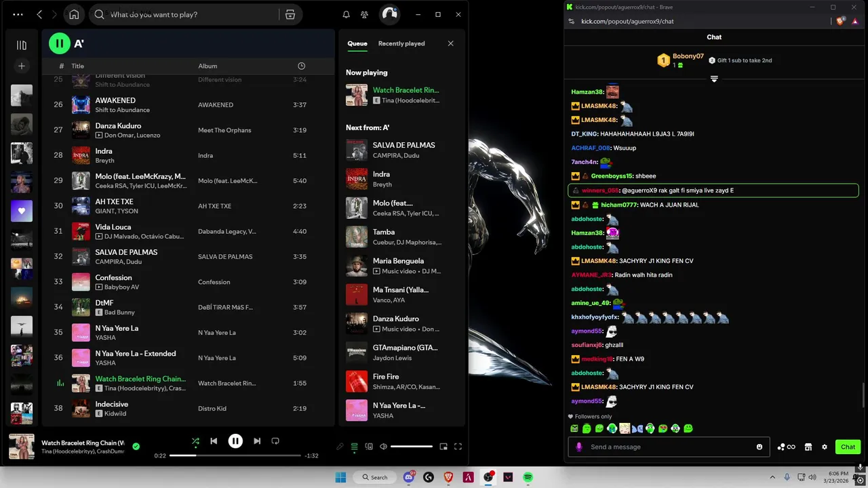Skip to previous track
This screenshot has width=868, height=488.
click(214, 441)
